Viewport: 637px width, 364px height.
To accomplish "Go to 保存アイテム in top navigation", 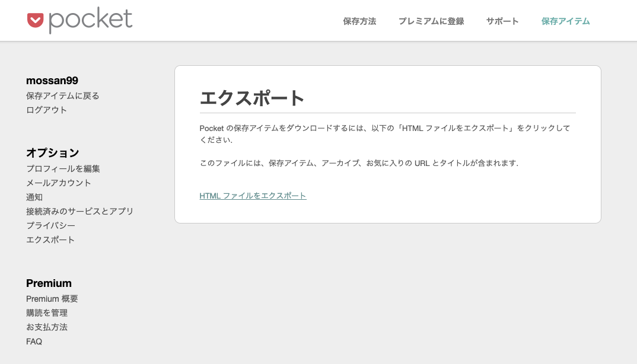I will (565, 21).
